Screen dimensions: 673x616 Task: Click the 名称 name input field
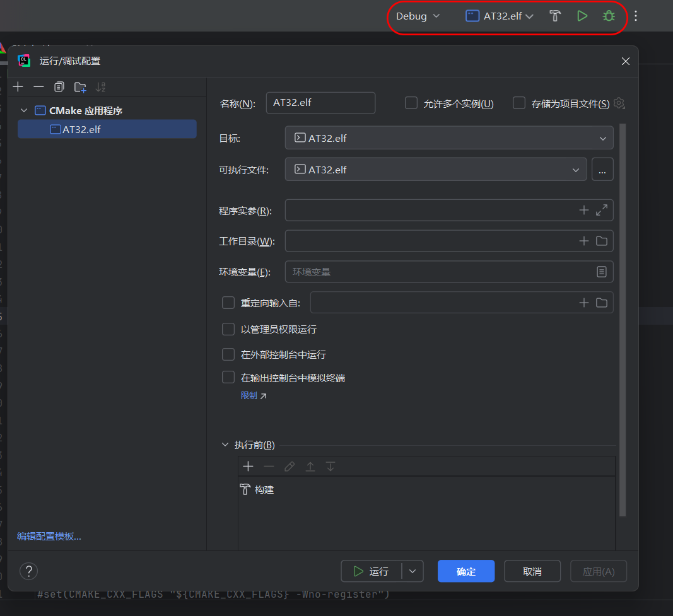(x=320, y=103)
